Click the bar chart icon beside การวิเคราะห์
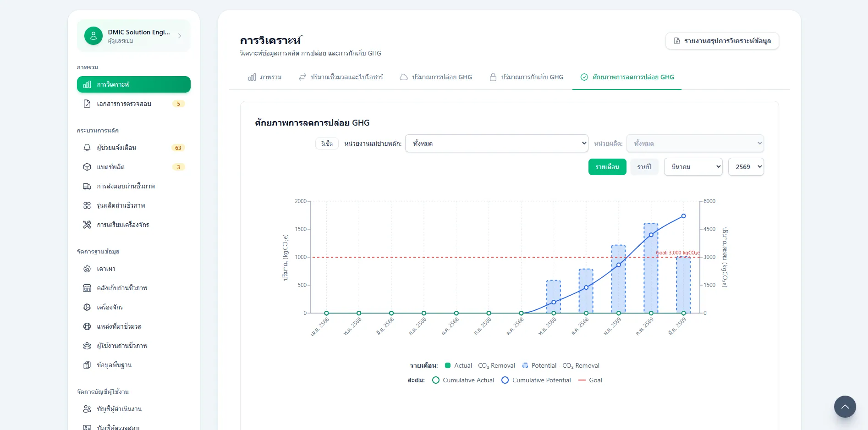 (x=87, y=84)
